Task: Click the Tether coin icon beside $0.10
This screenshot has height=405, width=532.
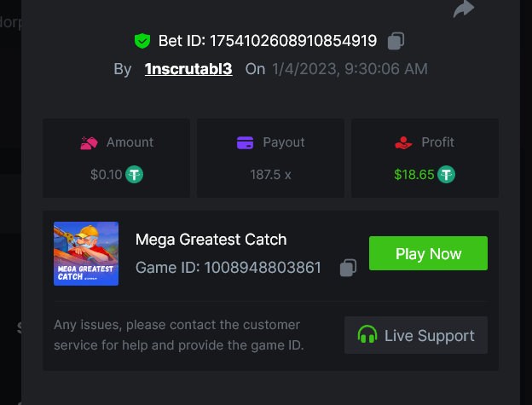Action: click(x=134, y=174)
